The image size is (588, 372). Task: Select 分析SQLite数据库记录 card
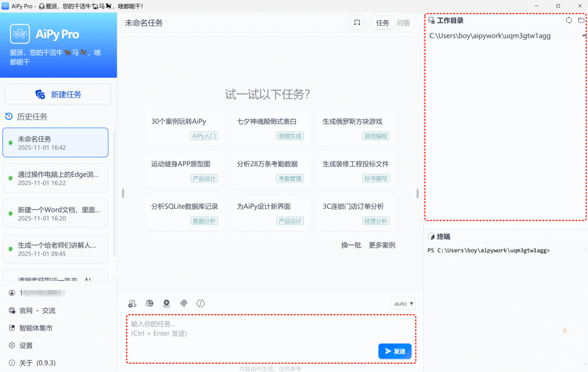click(x=185, y=213)
